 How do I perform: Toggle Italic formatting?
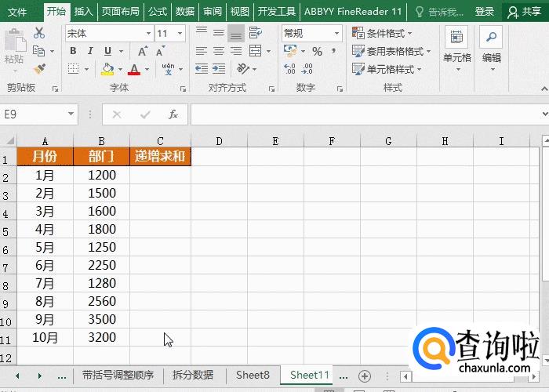coord(90,51)
